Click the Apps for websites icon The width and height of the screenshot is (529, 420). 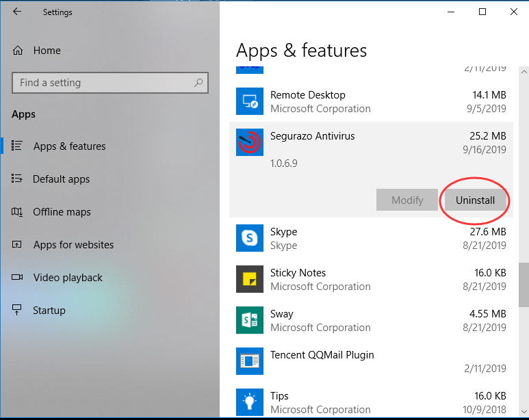17,244
